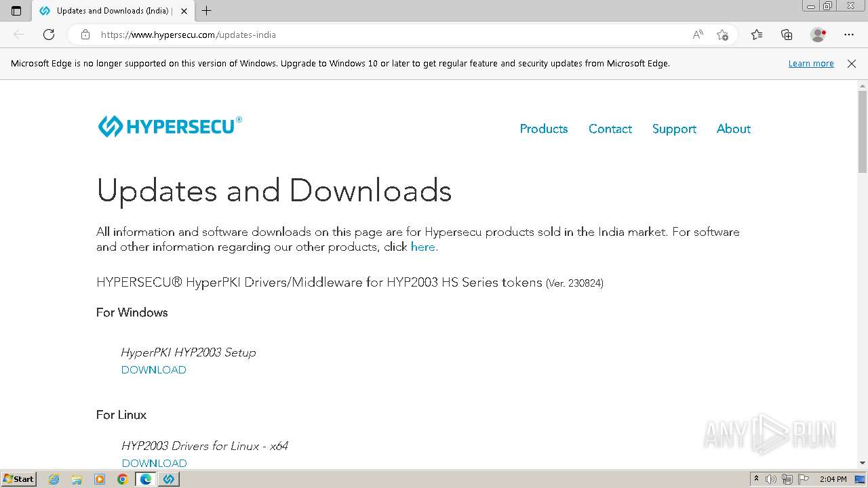Open a new browser tab
This screenshot has height=488, width=868.
pyautogui.click(x=207, y=11)
